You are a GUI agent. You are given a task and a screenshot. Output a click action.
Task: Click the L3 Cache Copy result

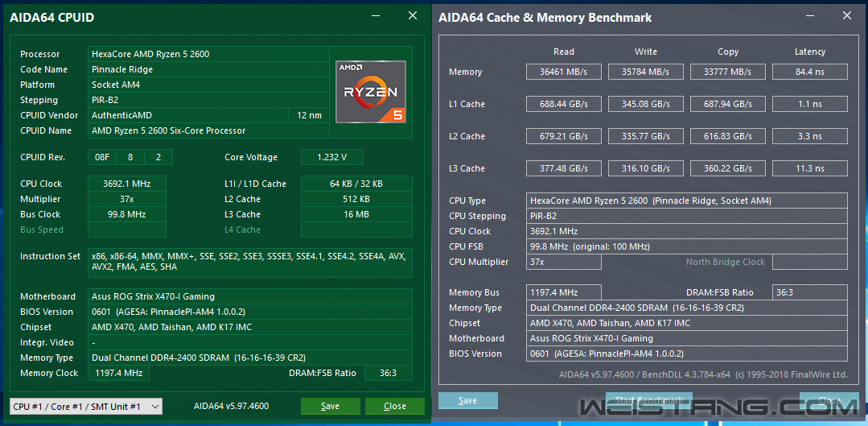[728, 168]
